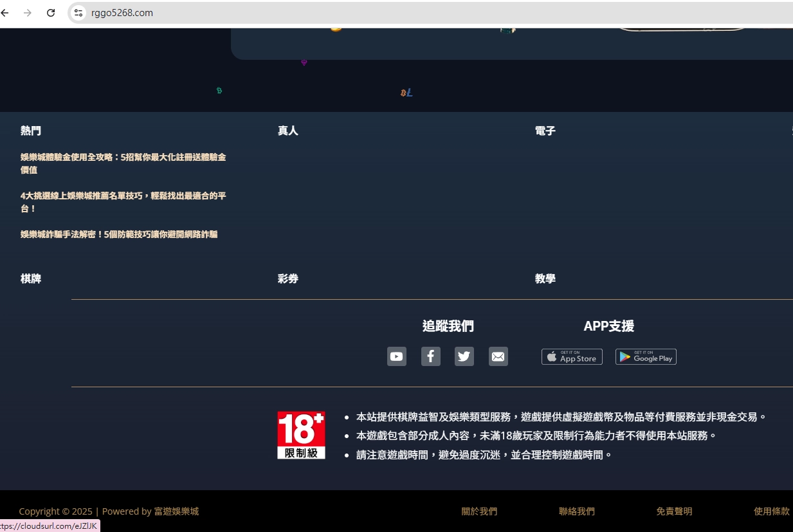Open the 關於我們 footer link

point(479,511)
